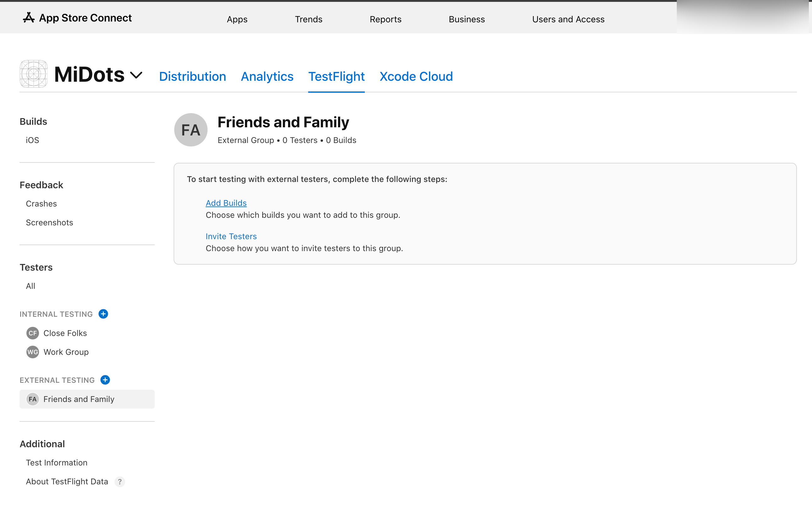Click the EXTERNAL TESTING label
The height and width of the screenshot is (528, 812).
pos(57,380)
